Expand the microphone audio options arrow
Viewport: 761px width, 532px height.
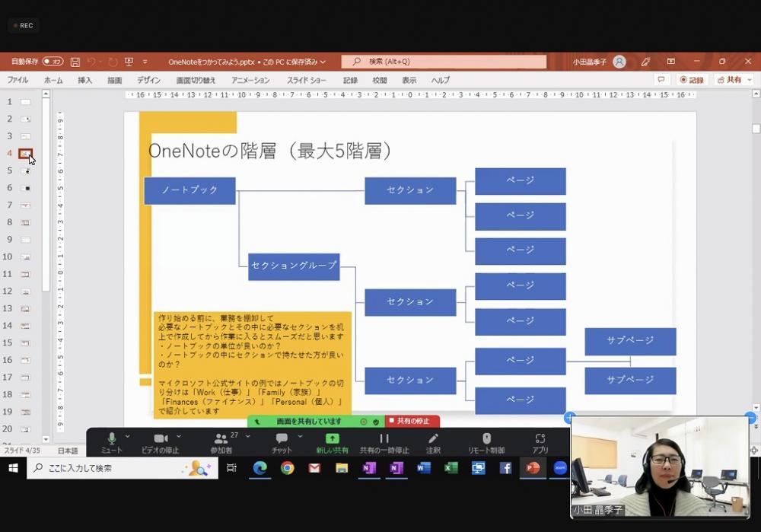127,436
